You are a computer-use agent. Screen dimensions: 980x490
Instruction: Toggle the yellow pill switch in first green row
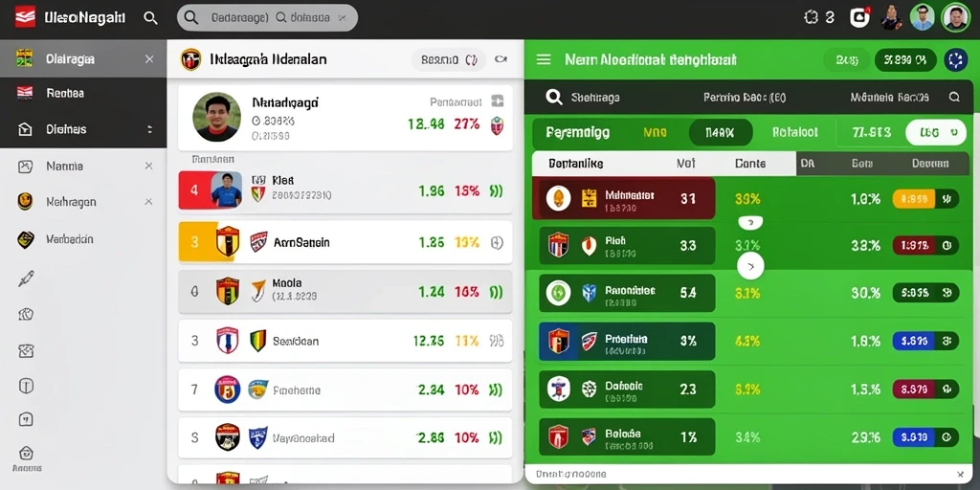click(925, 199)
